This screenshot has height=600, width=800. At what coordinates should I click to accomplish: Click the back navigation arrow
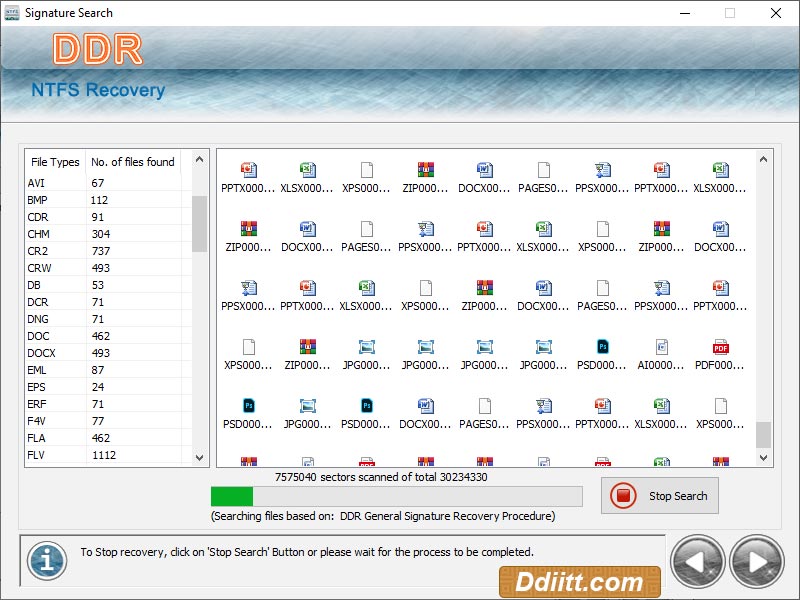pyautogui.click(x=698, y=560)
